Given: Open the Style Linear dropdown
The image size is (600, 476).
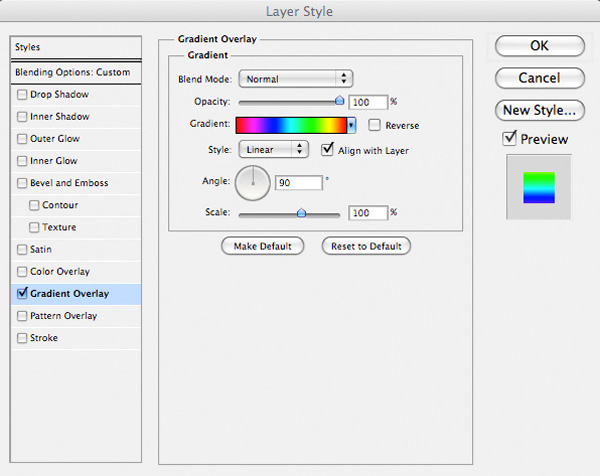Looking at the screenshot, I should point(273,149).
